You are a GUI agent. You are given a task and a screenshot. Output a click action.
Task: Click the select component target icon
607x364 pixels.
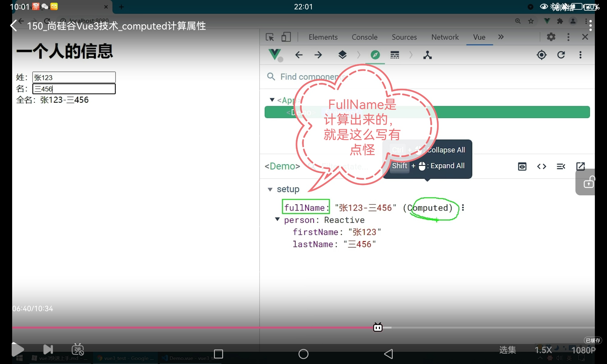tap(541, 55)
